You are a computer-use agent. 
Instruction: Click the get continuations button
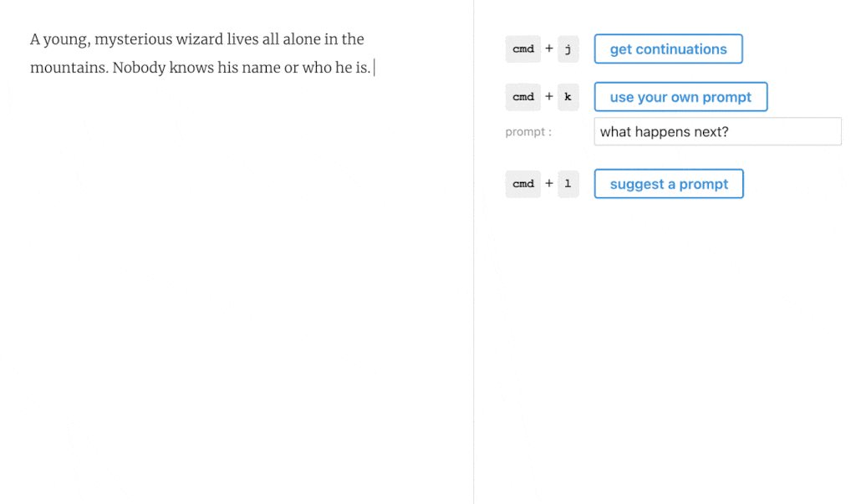tap(668, 49)
